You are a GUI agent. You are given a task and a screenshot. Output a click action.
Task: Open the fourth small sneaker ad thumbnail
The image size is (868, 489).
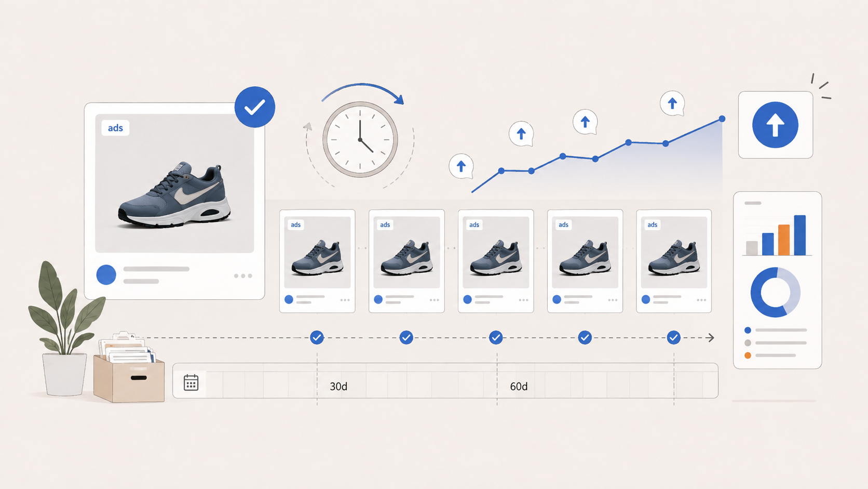tap(585, 253)
